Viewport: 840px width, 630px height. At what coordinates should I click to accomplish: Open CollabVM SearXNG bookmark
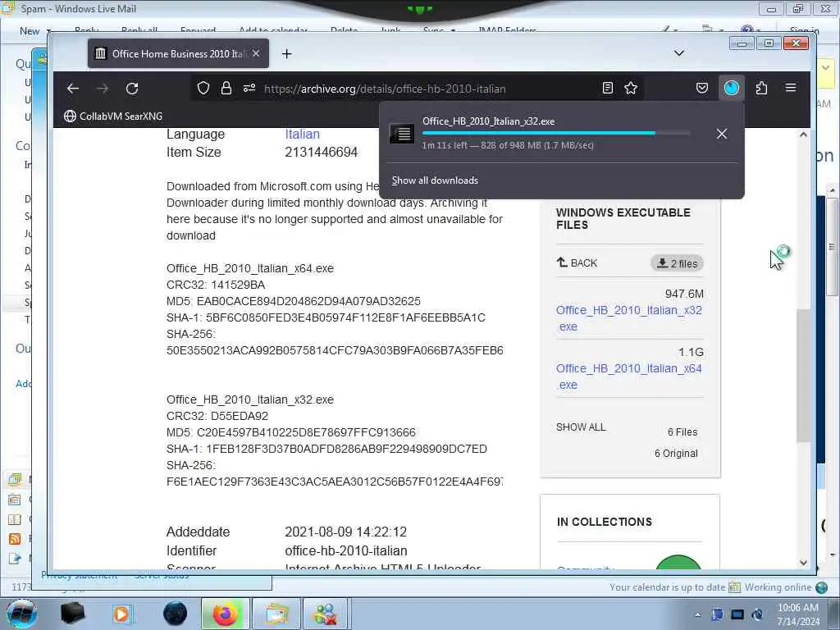[113, 116]
